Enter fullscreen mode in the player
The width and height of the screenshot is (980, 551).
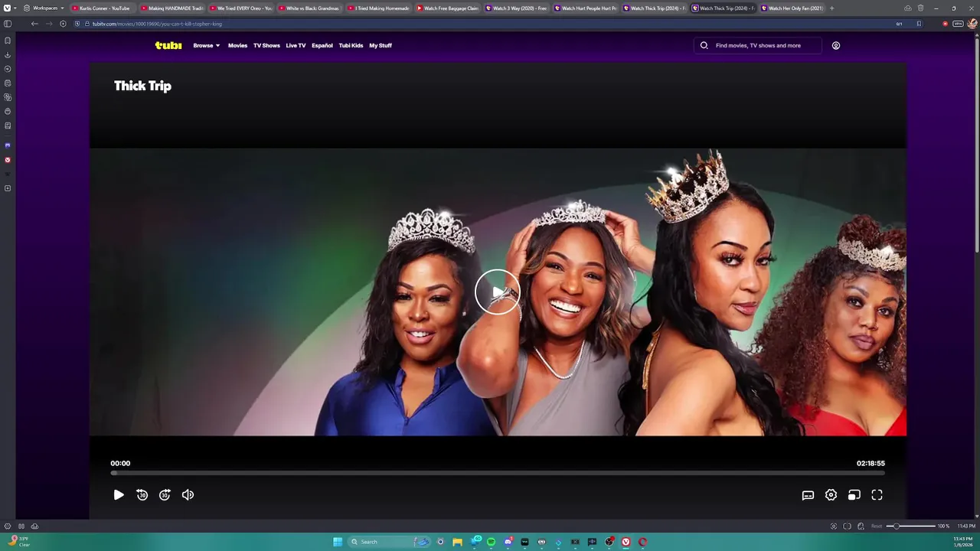(x=877, y=495)
